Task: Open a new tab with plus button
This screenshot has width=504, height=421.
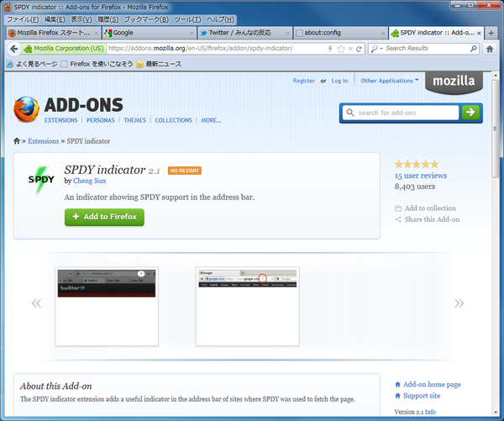Action: click(x=491, y=33)
